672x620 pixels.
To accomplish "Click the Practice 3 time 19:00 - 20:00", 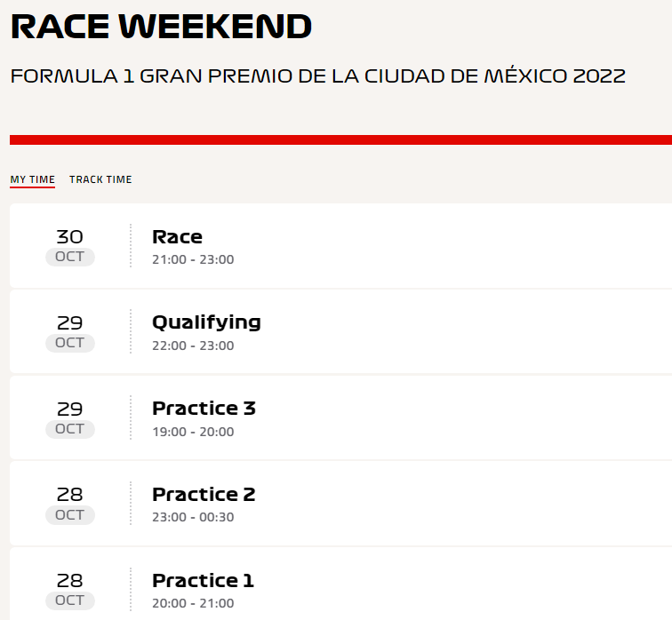I will pyautogui.click(x=193, y=432).
